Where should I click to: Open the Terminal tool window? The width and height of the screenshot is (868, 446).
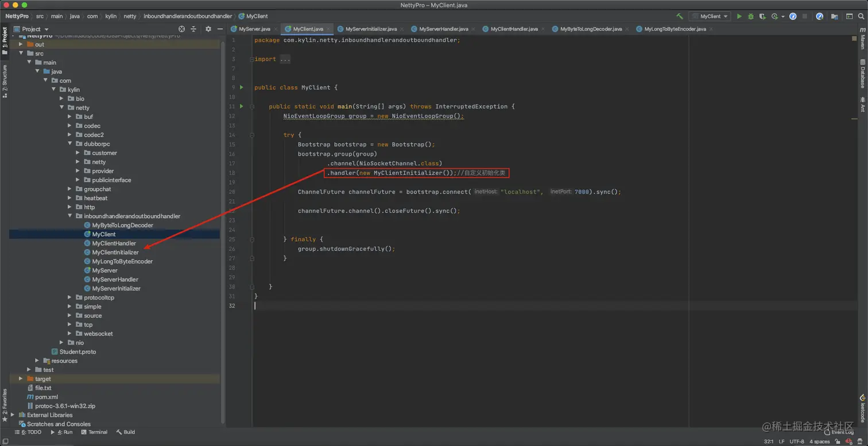coord(94,432)
